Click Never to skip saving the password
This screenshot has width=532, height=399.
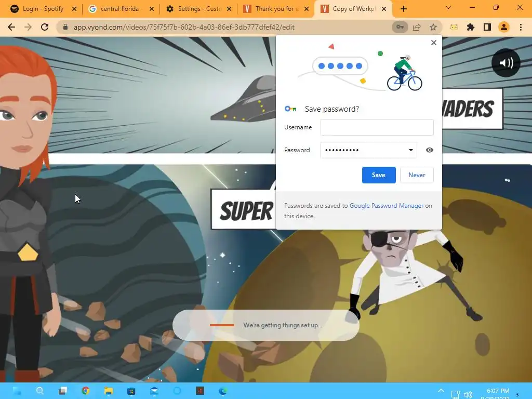(417, 175)
